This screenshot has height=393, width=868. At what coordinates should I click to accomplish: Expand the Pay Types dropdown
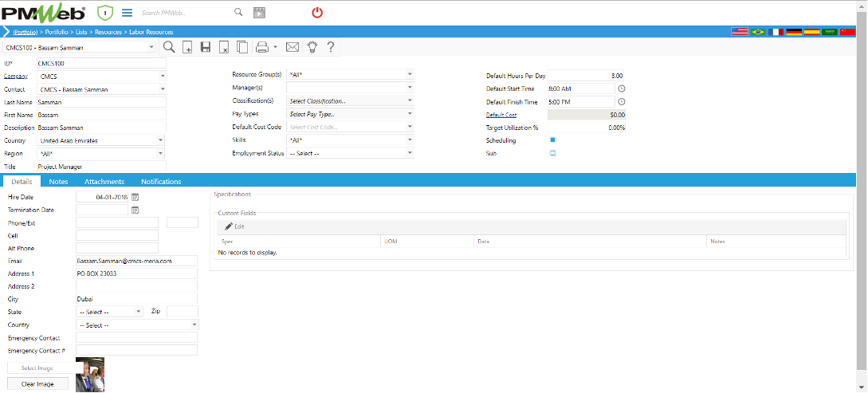coord(410,113)
